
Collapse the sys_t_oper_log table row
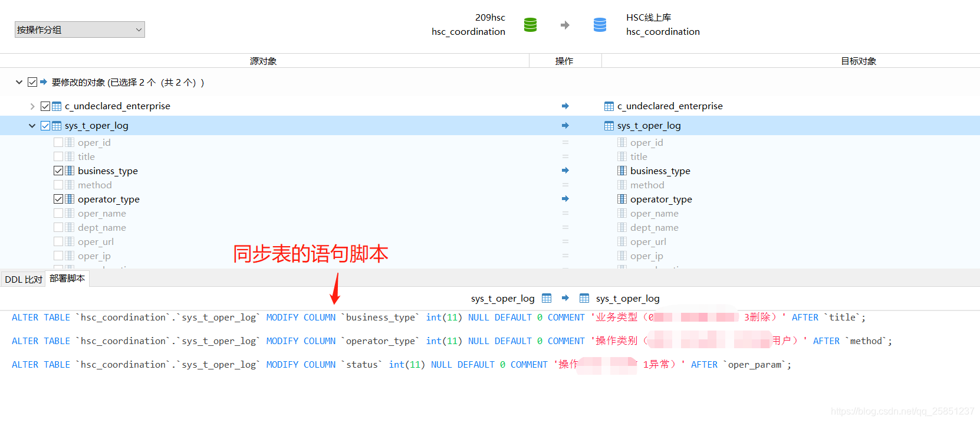coord(32,126)
